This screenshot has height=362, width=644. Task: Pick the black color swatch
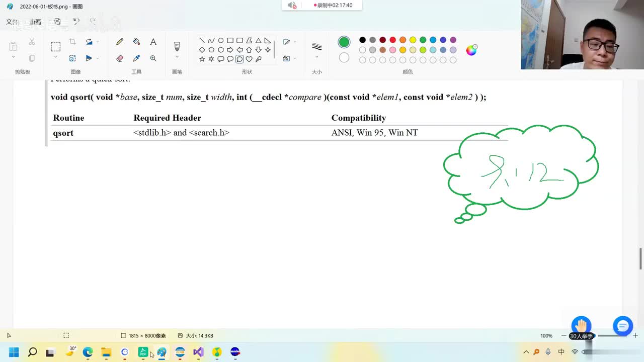362,40
